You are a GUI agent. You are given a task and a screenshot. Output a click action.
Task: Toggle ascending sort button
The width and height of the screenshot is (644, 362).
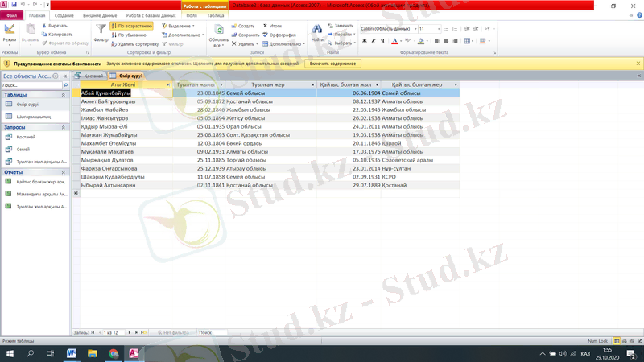click(x=131, y=26)
